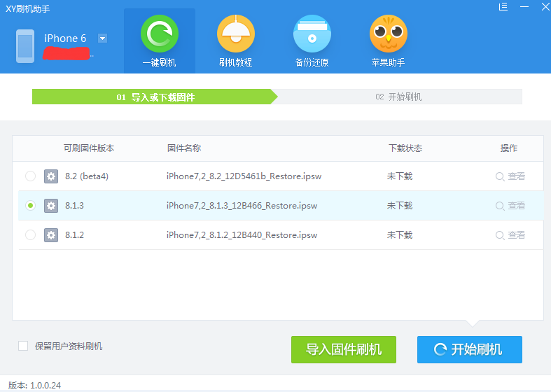Click the 下载状态 column header
Screen dimensions: 551x392
coord(405,148)
